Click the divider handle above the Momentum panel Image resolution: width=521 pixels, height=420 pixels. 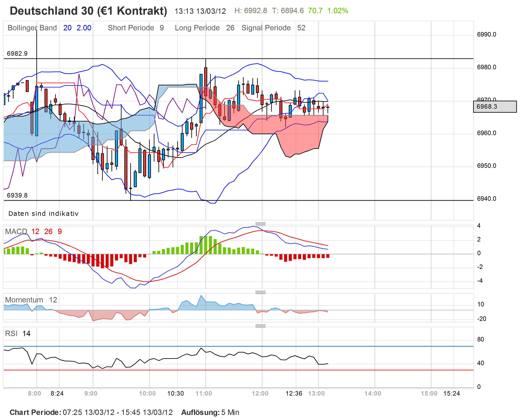pos(260,292)
